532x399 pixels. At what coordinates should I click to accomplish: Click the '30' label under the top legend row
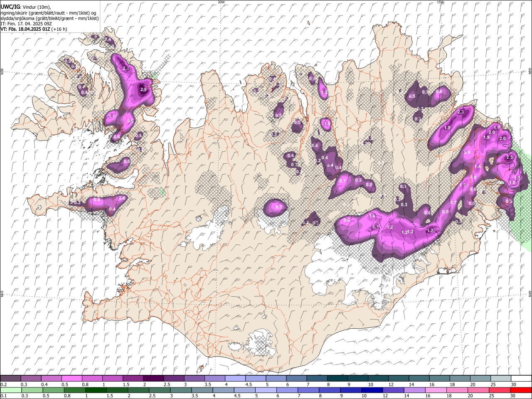513,384
